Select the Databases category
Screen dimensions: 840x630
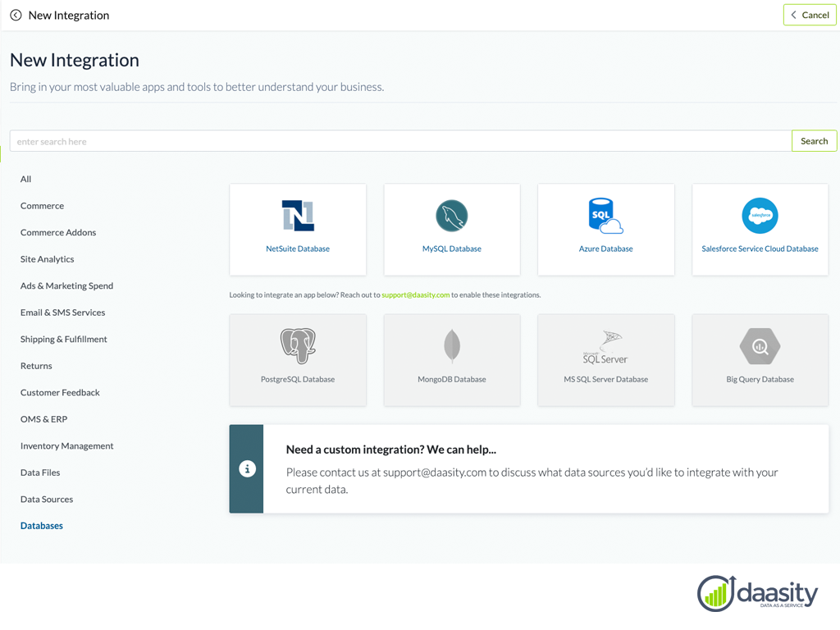[42, 526]
